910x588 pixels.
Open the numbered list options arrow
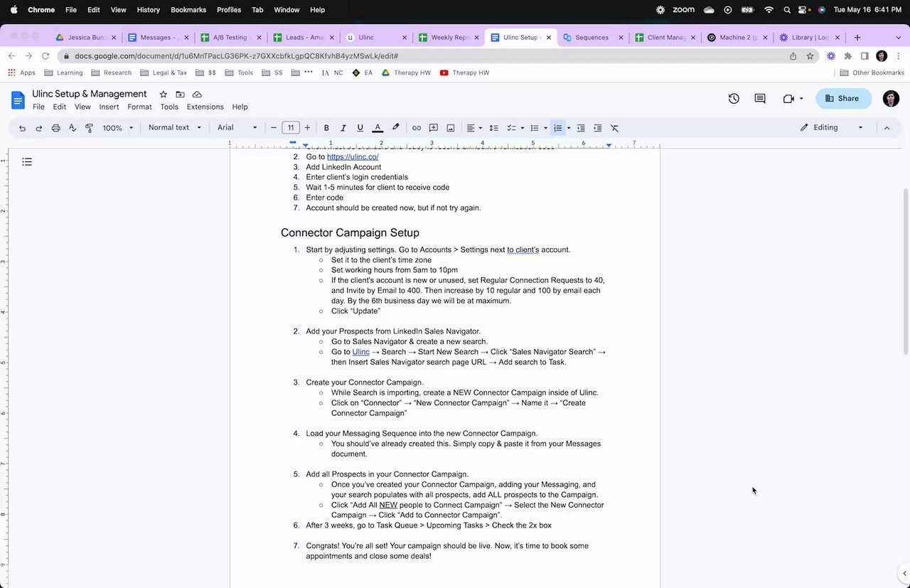pos(569,128)
